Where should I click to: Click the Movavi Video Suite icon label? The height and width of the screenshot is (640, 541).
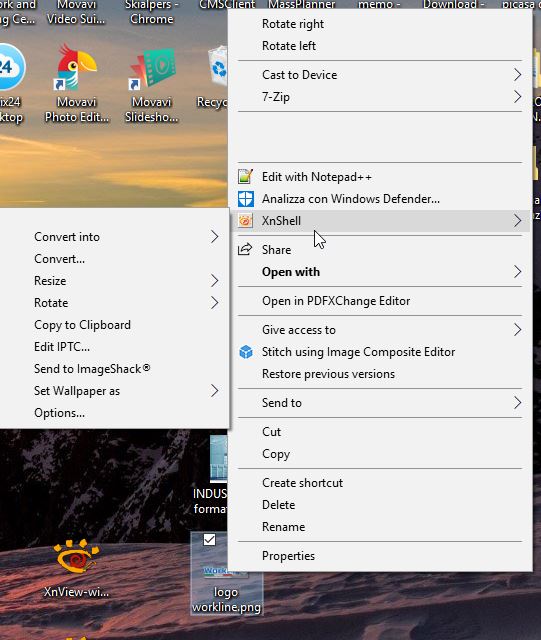coord(76,12)
